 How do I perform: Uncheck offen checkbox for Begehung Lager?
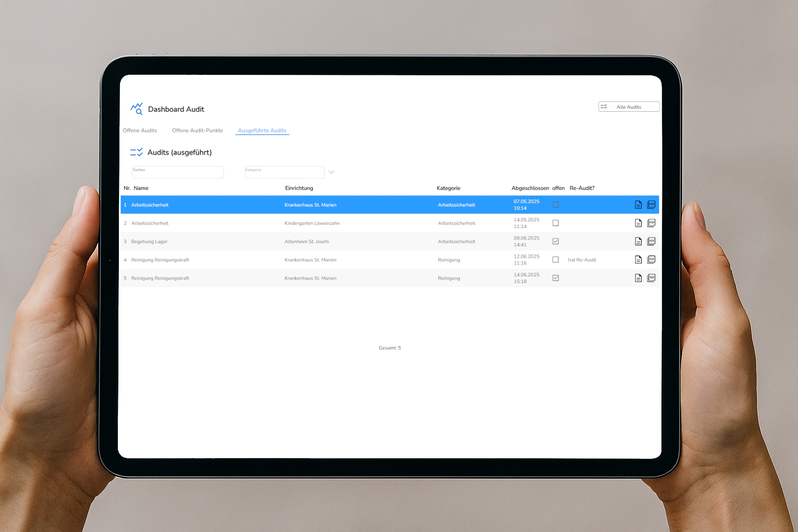click(x=555, y=241)
